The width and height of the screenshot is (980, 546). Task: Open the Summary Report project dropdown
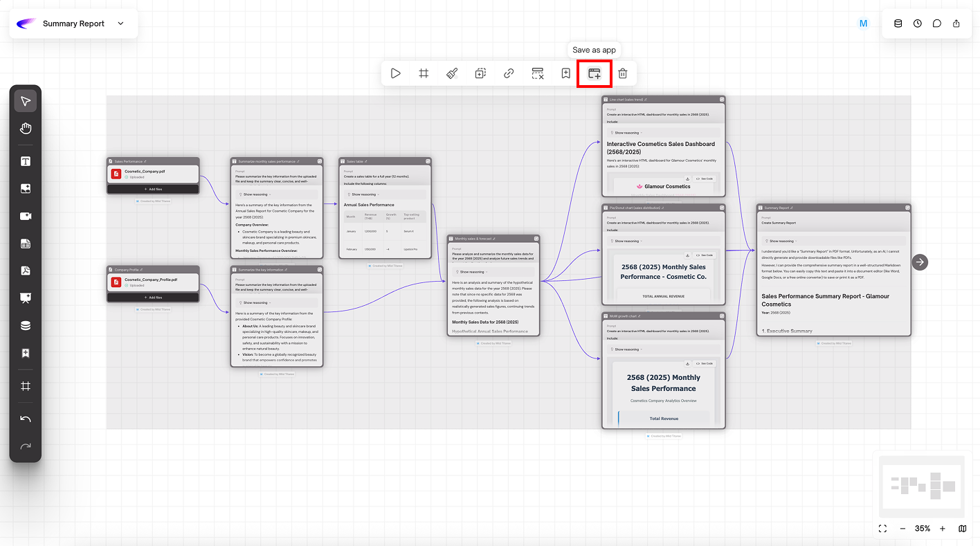[x=120, y=24]
